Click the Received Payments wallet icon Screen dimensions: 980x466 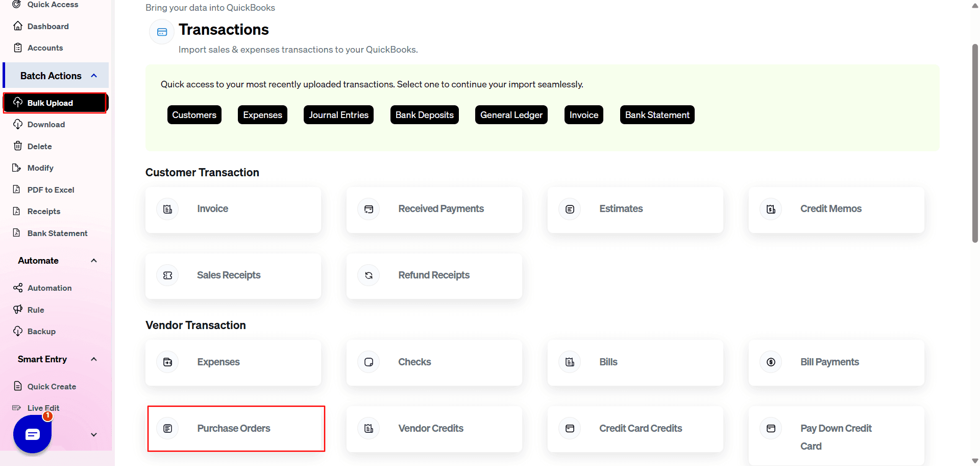(x=369, y=209)
